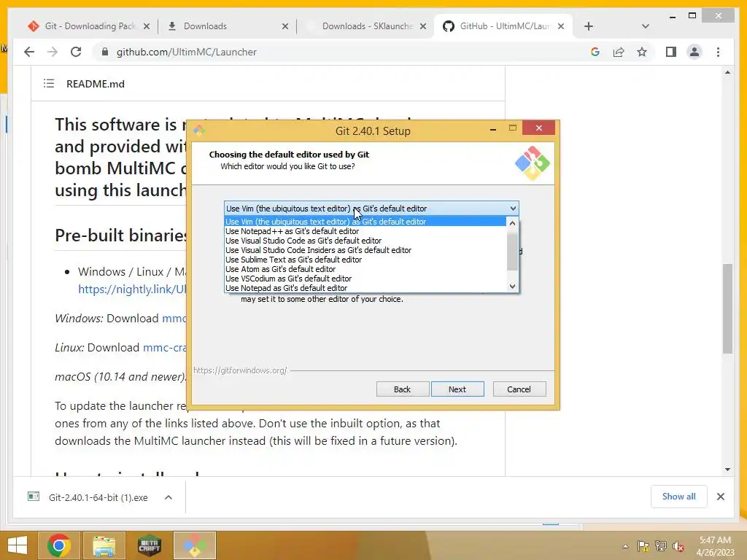Viewport: 747px width, 560px height.
Task: Go back in Chrome browser history
Action: (29, 52)
